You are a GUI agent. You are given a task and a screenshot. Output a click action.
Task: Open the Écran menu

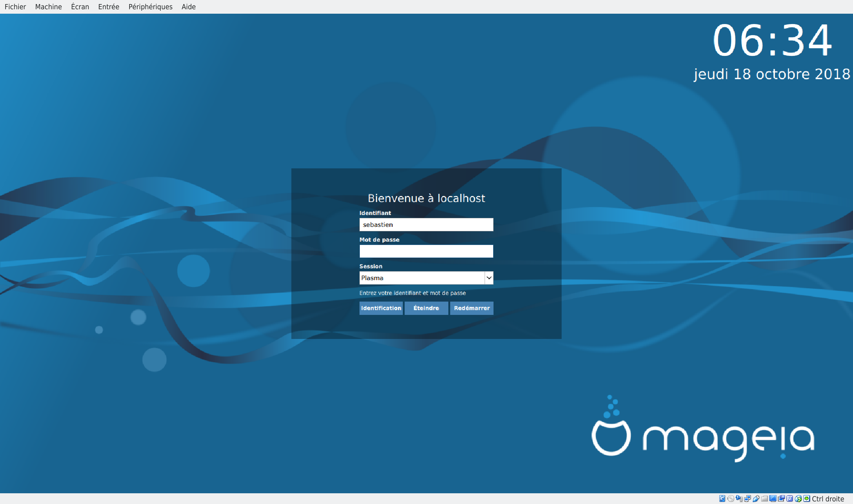click(80, 7)
